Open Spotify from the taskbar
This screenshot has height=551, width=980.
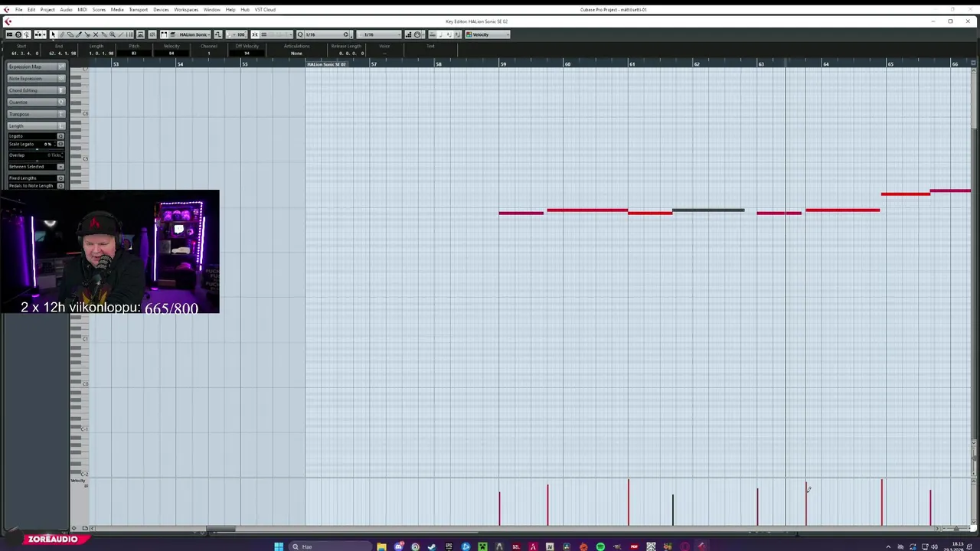(600, 546)
